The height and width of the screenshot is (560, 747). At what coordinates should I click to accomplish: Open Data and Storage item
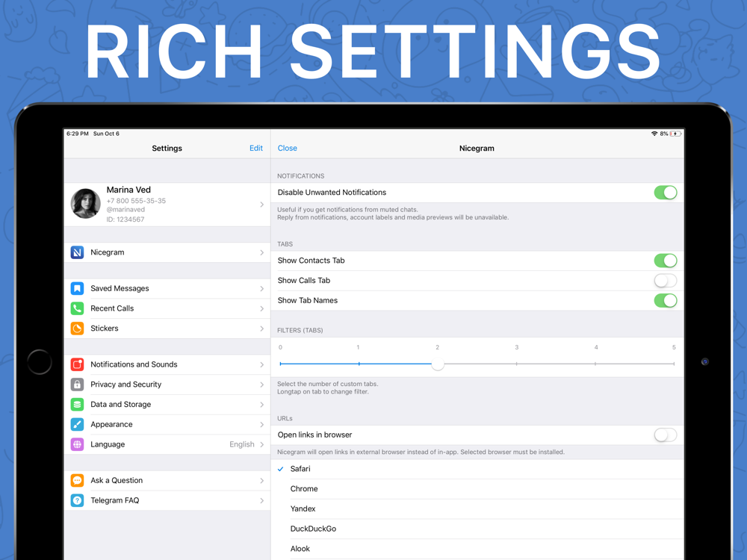coord(167,405)
